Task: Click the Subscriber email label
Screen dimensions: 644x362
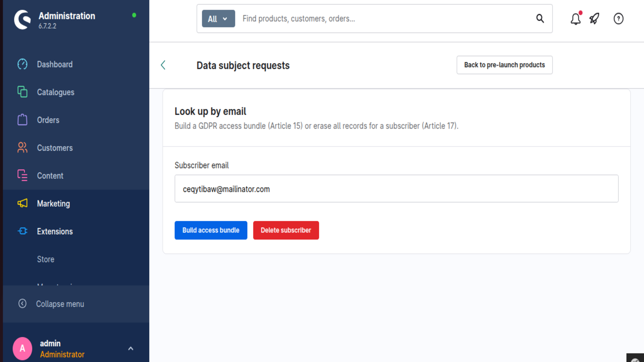Action: [202, 165]
